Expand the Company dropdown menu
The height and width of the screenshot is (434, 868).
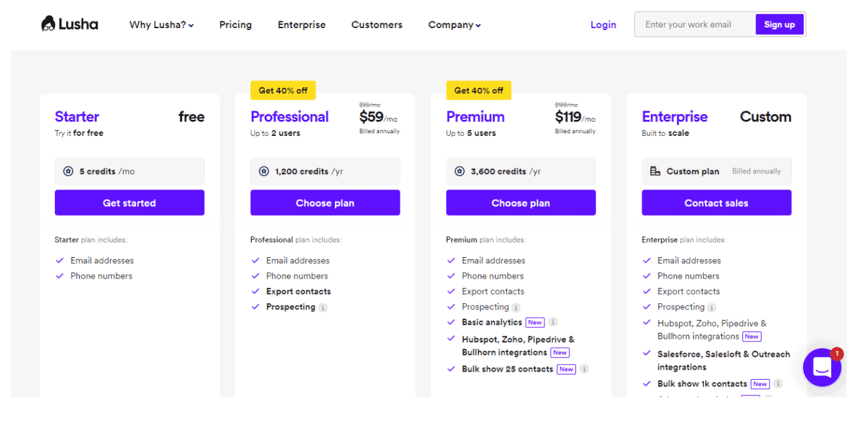pyautogui.click(x=455, y=25)
